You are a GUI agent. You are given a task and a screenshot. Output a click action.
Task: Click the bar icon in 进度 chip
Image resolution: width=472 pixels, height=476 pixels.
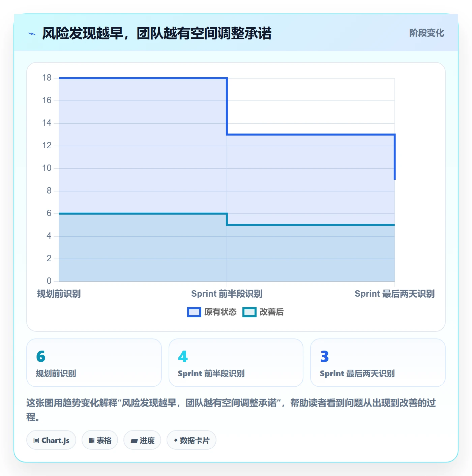tap(134, 441)
